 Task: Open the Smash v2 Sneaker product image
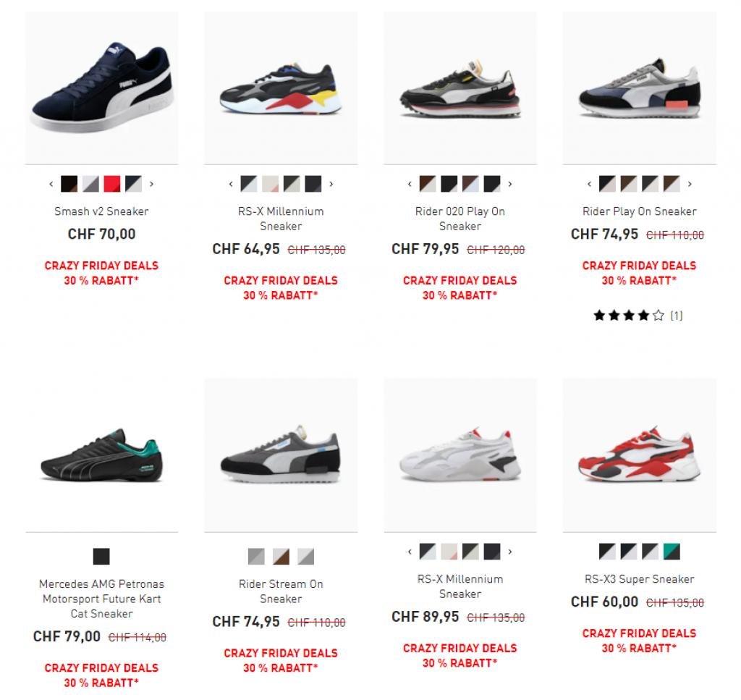click(x=101, y=88)
